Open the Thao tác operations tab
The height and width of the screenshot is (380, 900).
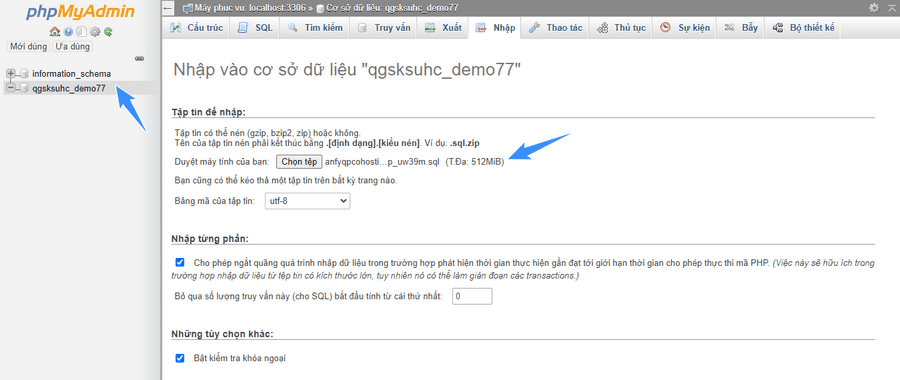(x=556, y=28)
